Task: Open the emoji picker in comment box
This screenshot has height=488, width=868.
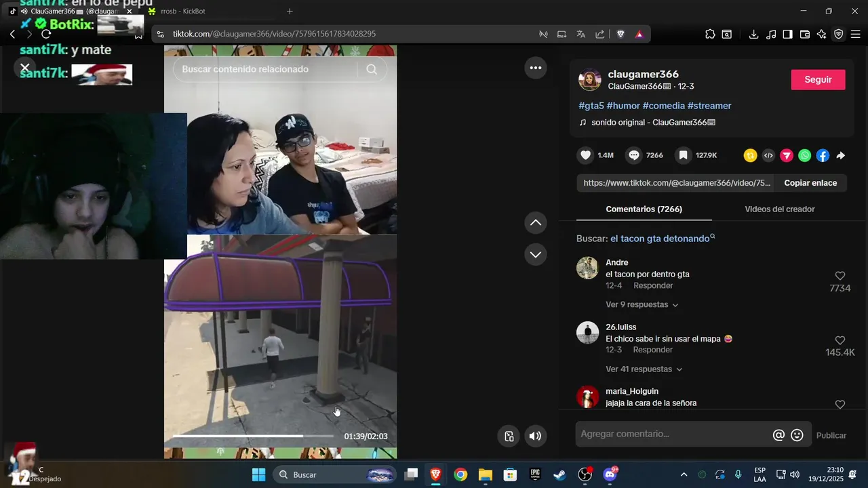Action: click(797, 435)
